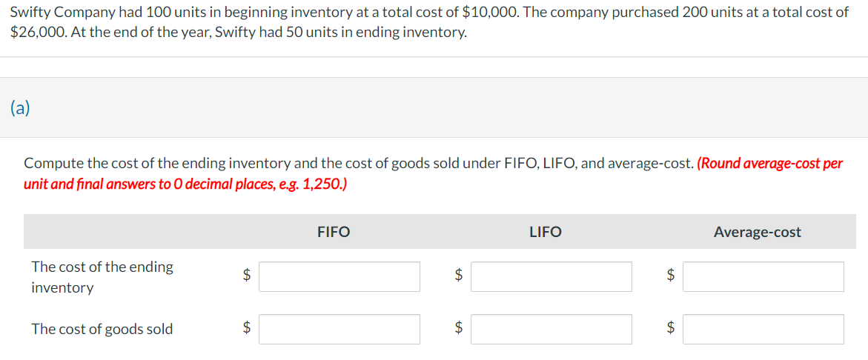Click the Average-cost ending inventory input field
The width and height of the screenshot is (868, 360).
pyautogui.click(x=763, y=276)
